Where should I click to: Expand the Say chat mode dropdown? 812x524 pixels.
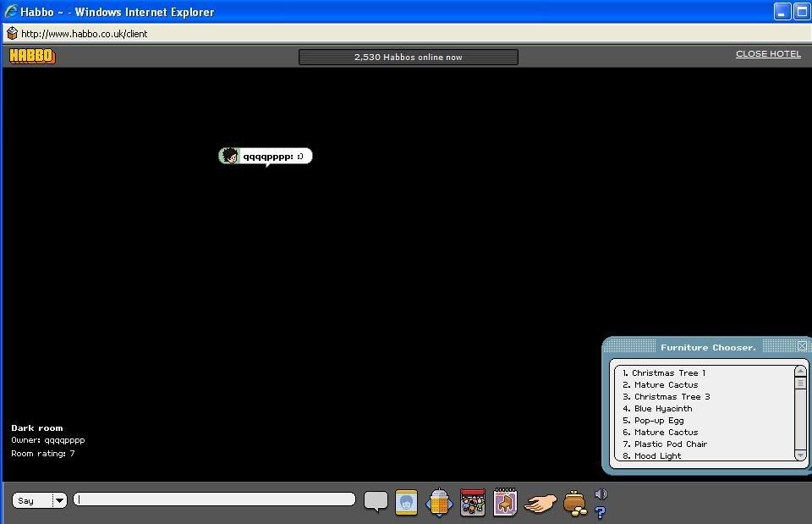[x=59, y=500]
